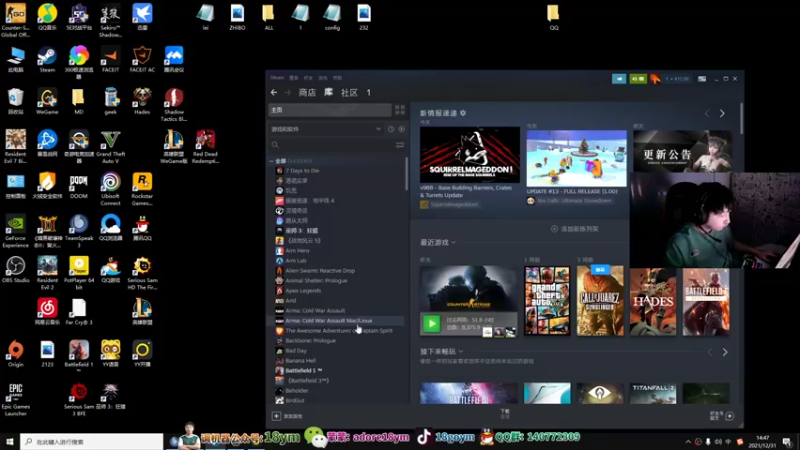Open the Steam menu in the menu bar

pyautogui.click(x=277, y=78)
